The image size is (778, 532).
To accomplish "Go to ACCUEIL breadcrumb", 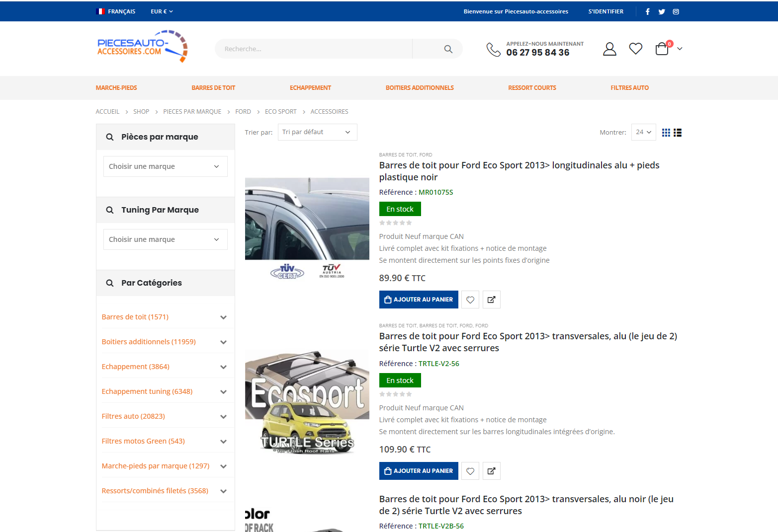I will click(107, 112).
